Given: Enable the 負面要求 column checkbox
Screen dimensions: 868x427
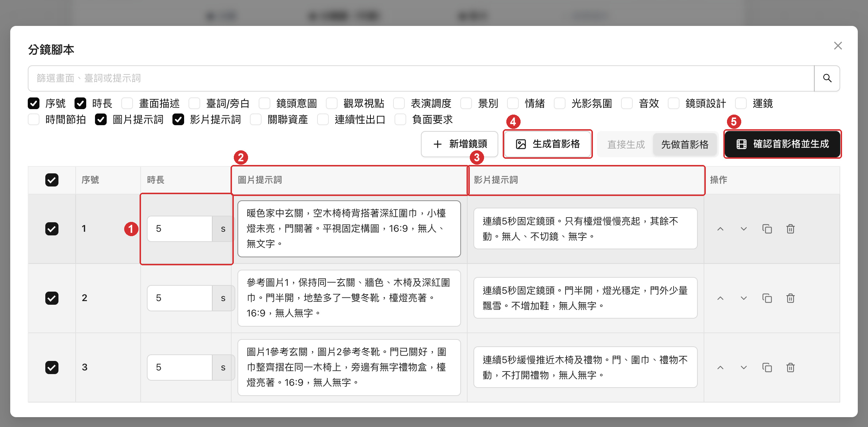Looking at the screenshot, I should 400,119.
